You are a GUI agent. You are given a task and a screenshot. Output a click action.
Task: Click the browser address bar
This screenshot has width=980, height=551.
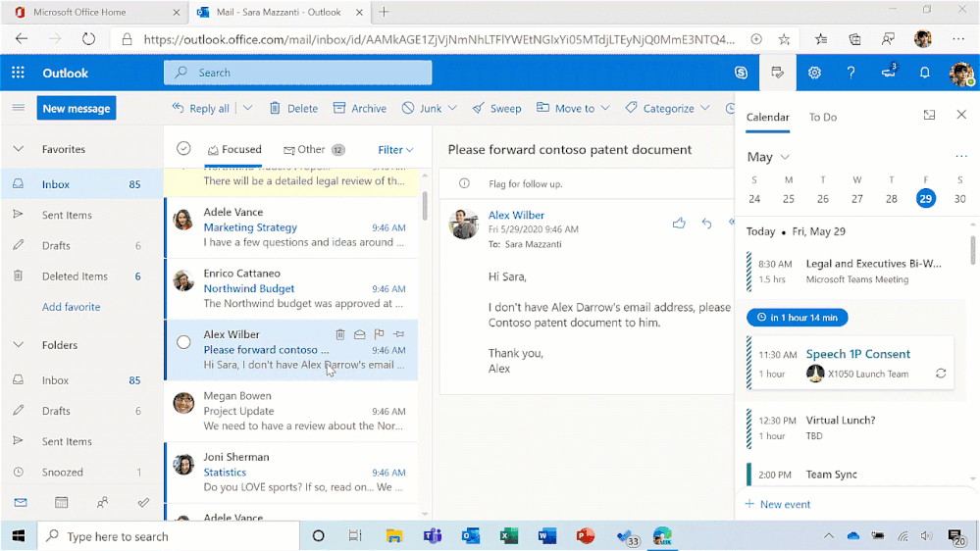pos(438,39)
